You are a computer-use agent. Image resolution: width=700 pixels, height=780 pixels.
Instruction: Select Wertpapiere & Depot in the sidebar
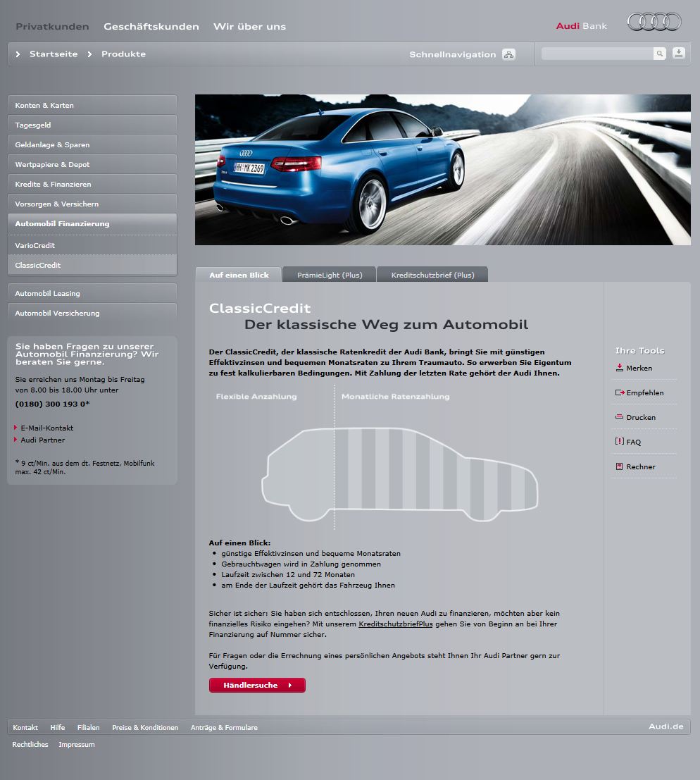coord(92,164)
